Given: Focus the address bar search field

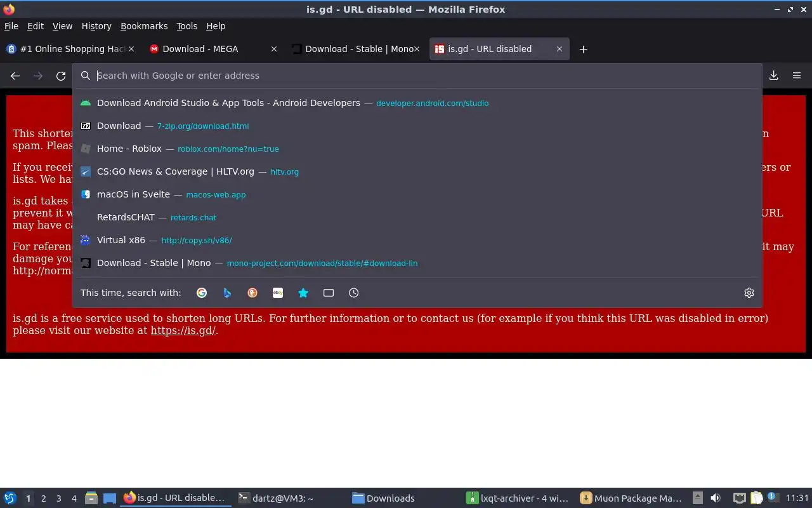Looking at the screenshot, I should (x=419, y=76).
